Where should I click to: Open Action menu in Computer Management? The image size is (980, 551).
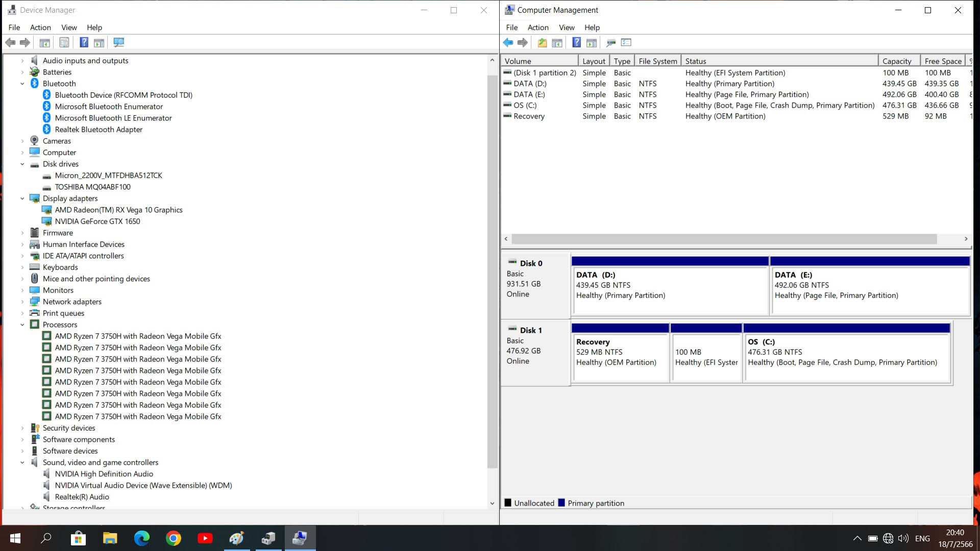(x=538, y=28)
